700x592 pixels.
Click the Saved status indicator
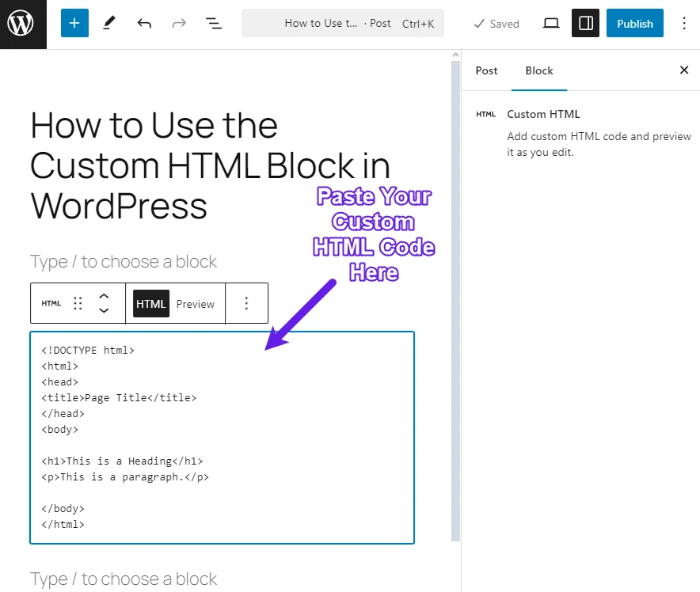pyautogui.click(x=496, y=24)
